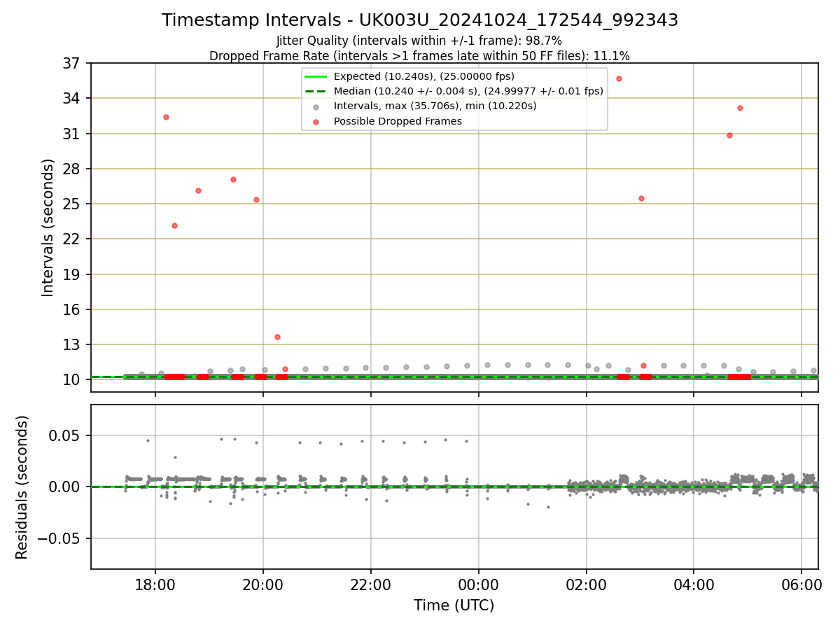Click the 'Residuals (seconds)' y-axis label

[22, 487]
